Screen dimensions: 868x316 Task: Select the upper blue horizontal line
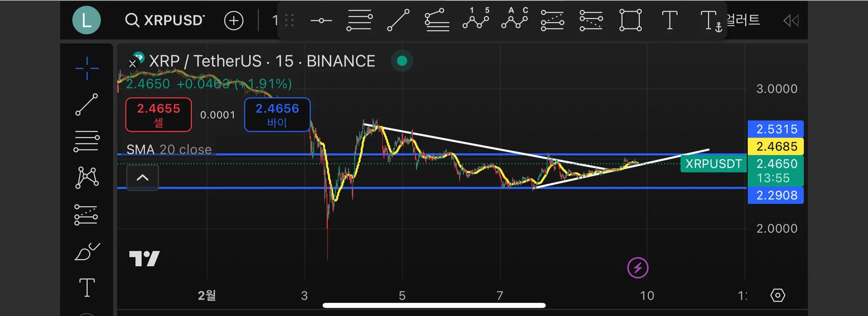point(432,154)
